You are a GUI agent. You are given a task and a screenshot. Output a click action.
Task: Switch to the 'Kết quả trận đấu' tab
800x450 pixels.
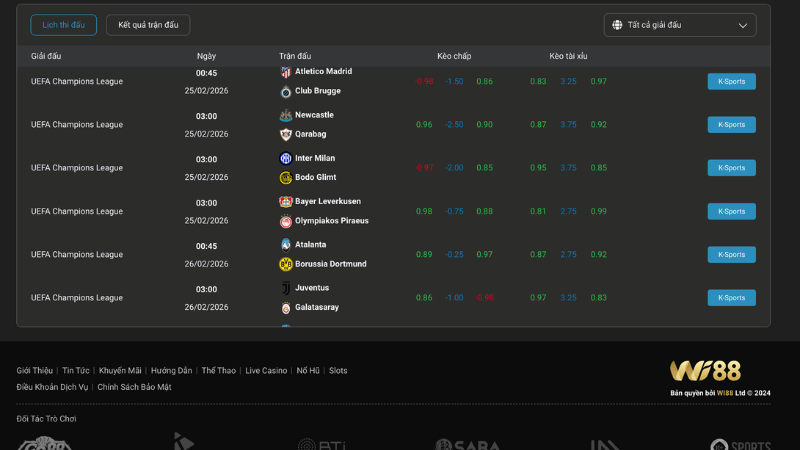click(148, 25)
